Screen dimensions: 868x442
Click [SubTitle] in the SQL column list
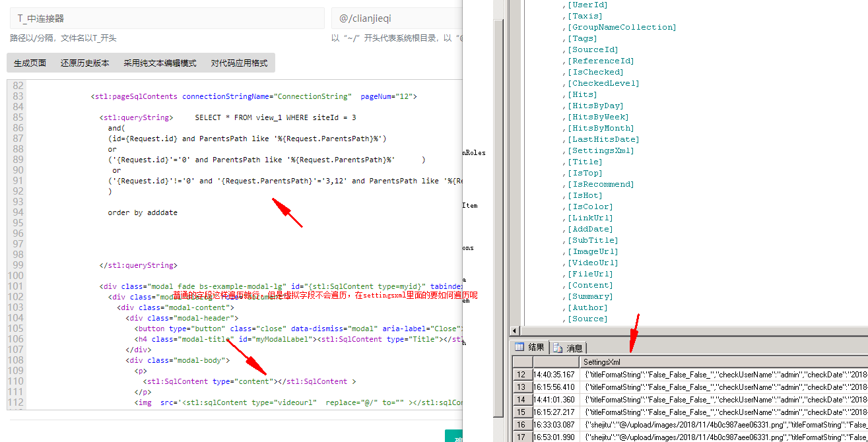point(593,240)
